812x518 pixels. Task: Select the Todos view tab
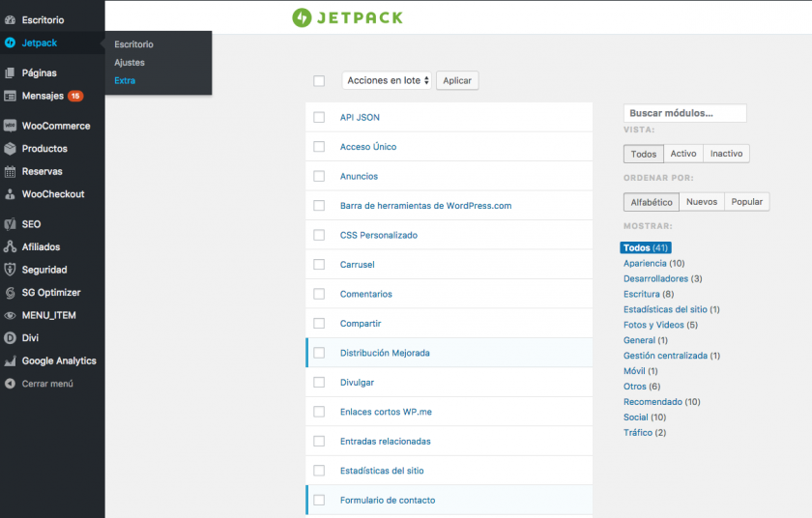643,154
